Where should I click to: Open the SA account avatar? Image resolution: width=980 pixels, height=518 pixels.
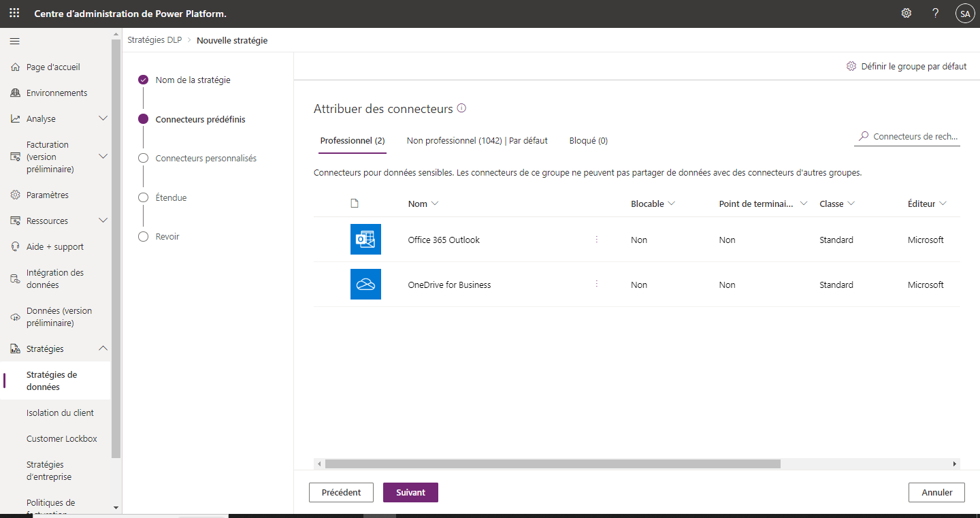point(965,14)
